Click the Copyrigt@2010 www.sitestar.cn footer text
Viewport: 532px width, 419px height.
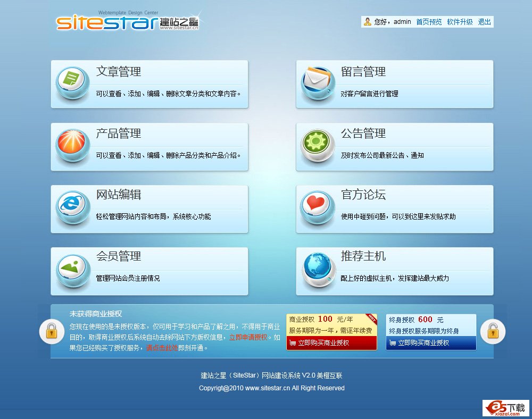click(272, 388)
